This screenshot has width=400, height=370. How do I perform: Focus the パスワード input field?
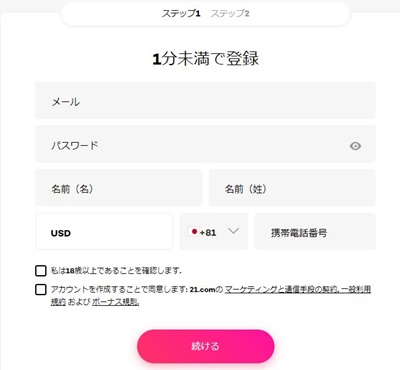click(206, 144)
